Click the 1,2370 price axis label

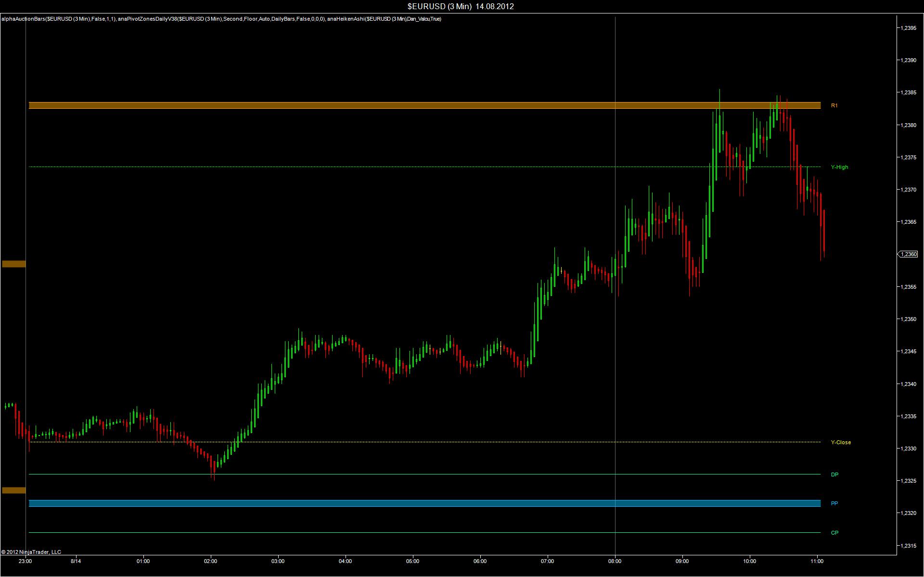click(909, 190)
